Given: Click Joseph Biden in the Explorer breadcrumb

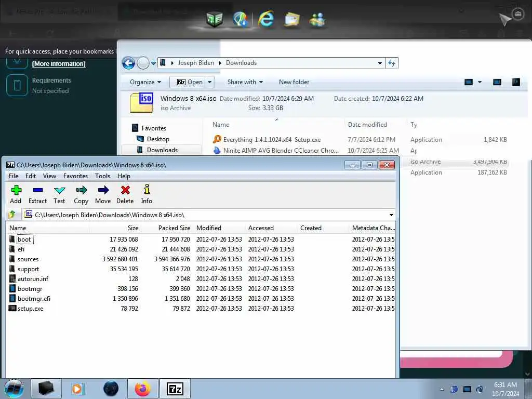Looking at the screenshot, I should [196, 63].
